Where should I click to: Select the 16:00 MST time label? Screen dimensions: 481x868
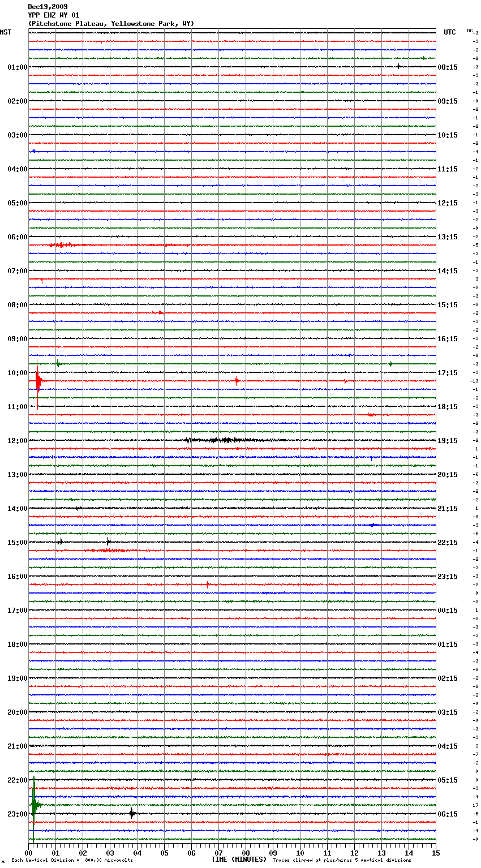(x=18, y=577)
